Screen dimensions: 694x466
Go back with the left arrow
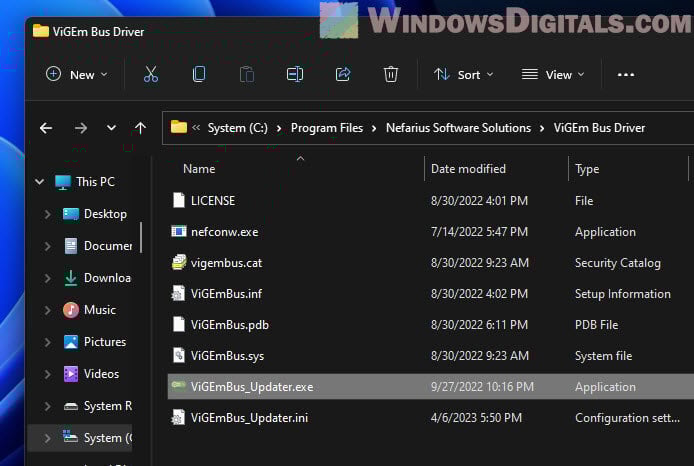tap(46, 128)
